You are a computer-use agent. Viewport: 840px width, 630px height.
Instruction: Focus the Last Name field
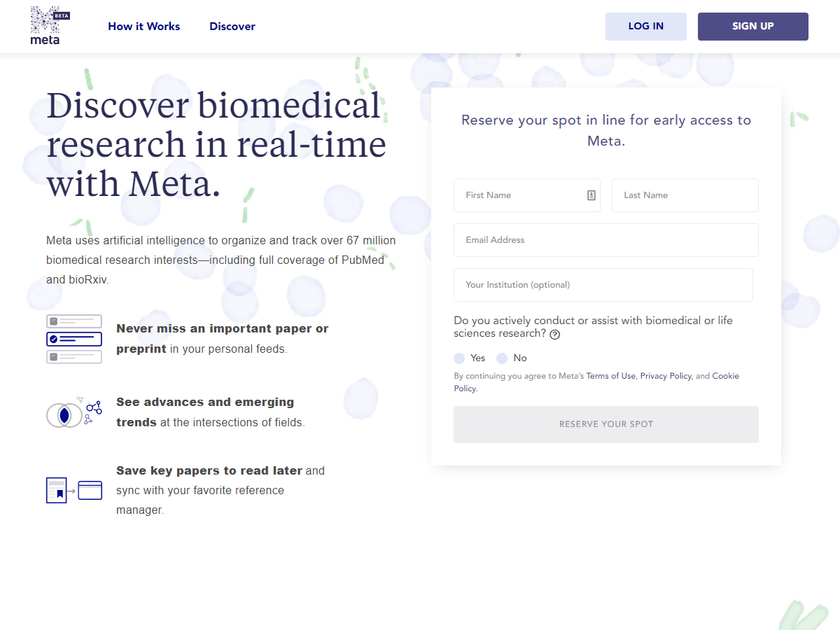pyautogui.click(x=685, y=195)
